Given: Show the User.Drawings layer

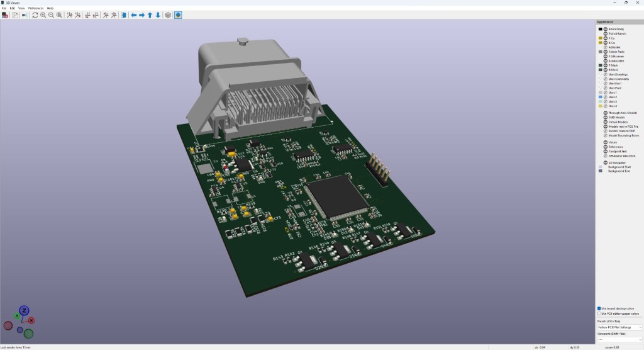Looking at the screenshot, I should (x=606, y=74).
